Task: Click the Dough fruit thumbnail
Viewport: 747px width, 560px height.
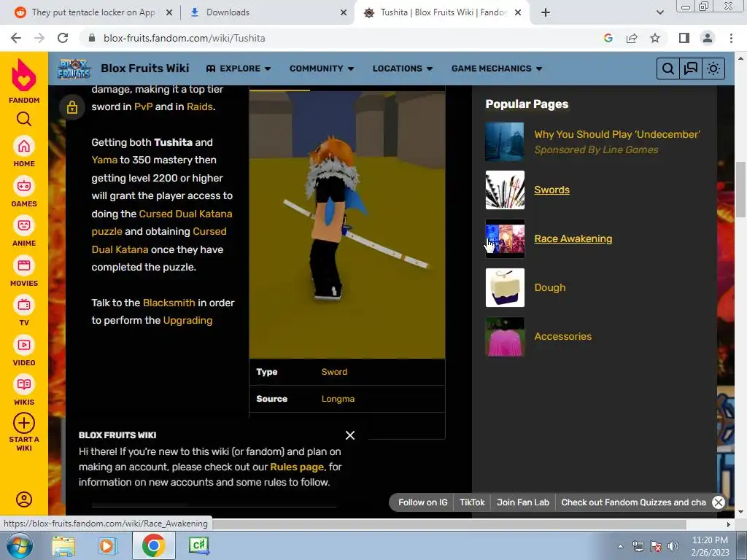Action: click(x=505, y=287)
